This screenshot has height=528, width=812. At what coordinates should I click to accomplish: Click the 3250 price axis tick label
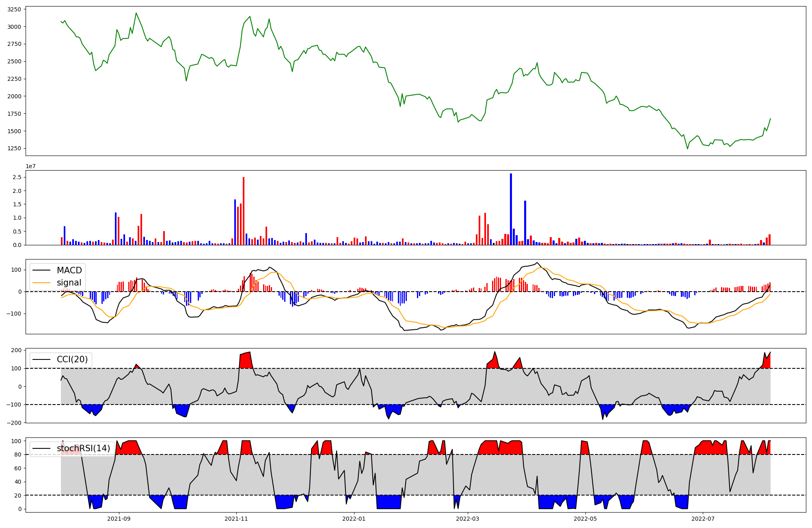[15, 9]
